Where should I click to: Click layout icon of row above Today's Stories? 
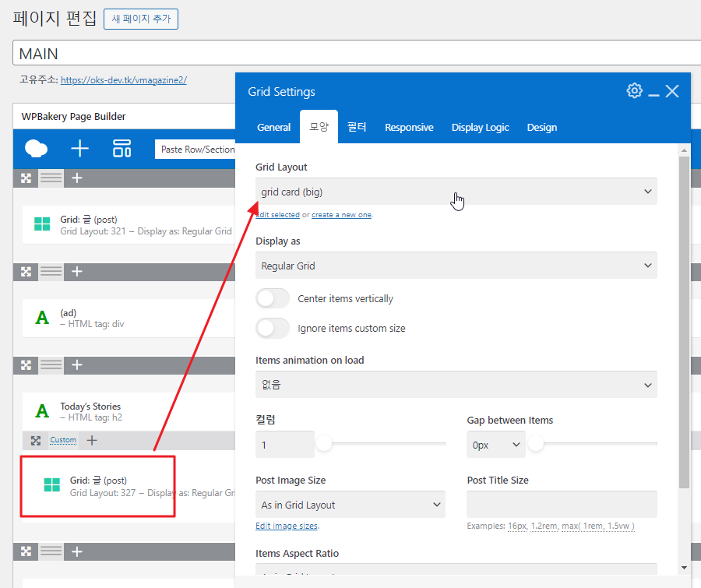coord(51,365)
